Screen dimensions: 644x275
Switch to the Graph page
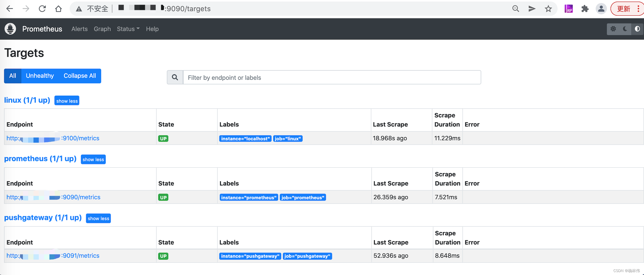click(102, 29)
